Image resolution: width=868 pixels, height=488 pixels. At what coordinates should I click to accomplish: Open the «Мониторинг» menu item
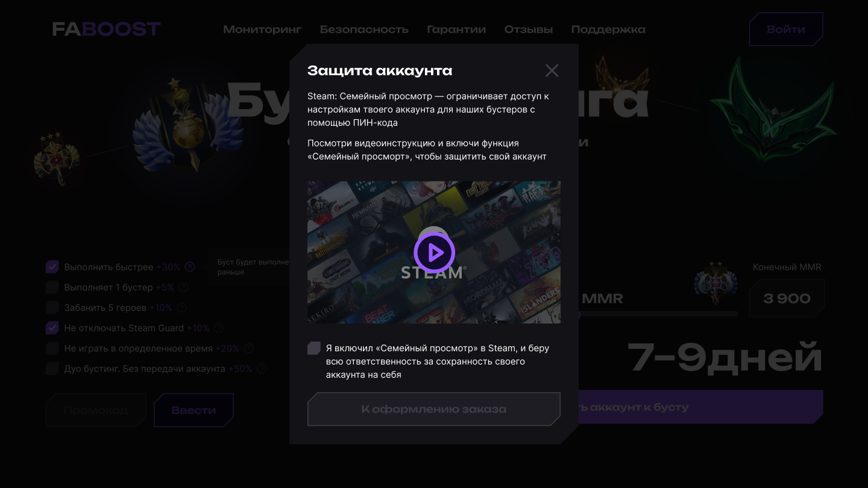click(262, 30)
